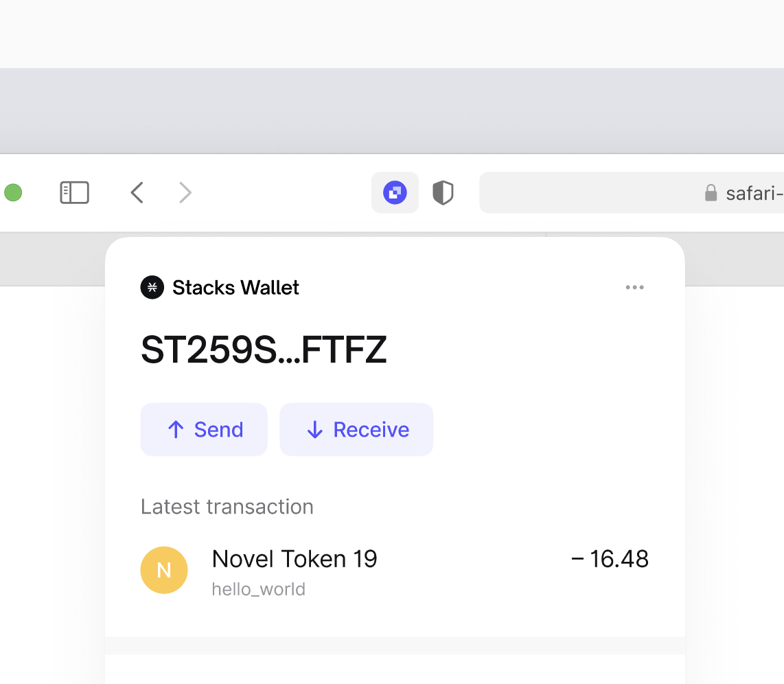Image resolution: width=784 pixels, height=684 pixels.
Task: Click the Send upward arrow glyph
Action: (176, 429)
